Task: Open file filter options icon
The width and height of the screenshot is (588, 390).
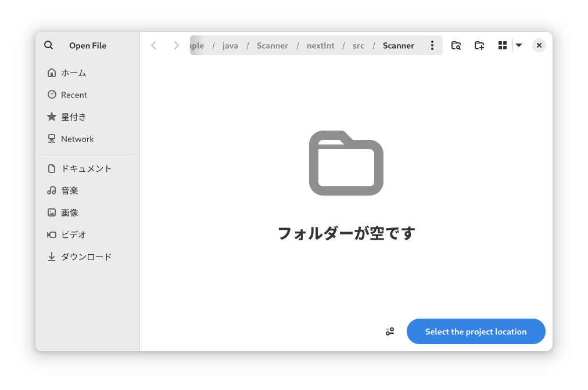Action: pos(390,331)
